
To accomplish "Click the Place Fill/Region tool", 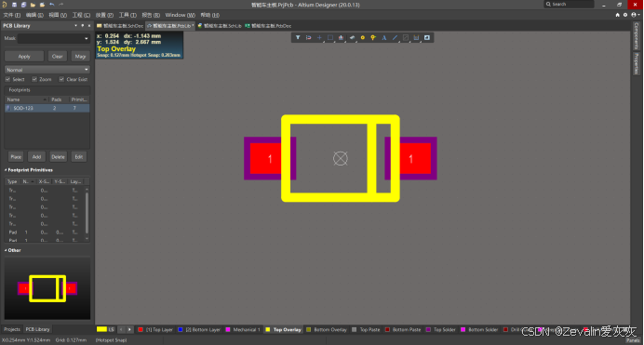I will 406,38.
